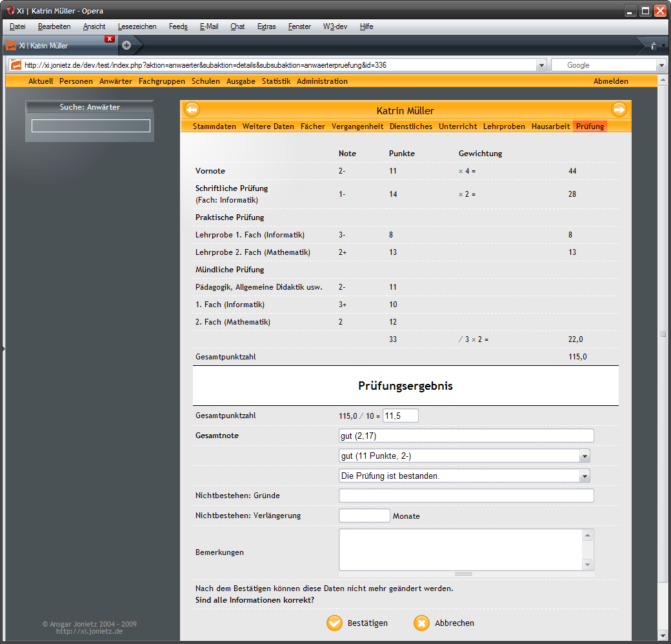Open the Anwärter navigation link
This screenshot has height=644, width=671.
[x=115, y=81]
